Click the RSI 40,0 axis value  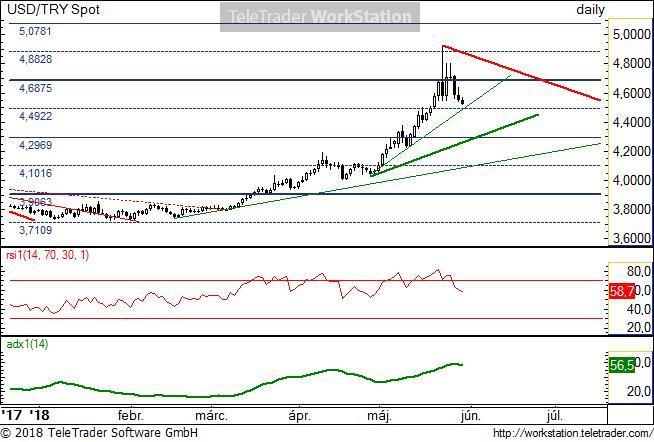pyautogui.click(x=638, y=309)
